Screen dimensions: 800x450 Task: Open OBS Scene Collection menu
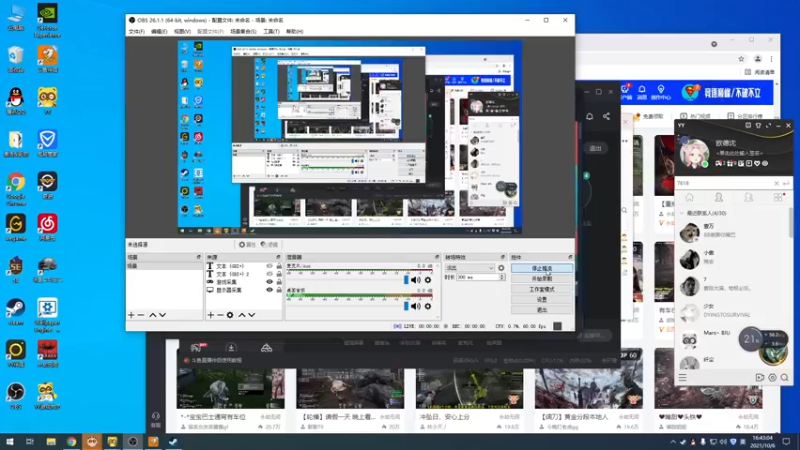tap(243, 32)
